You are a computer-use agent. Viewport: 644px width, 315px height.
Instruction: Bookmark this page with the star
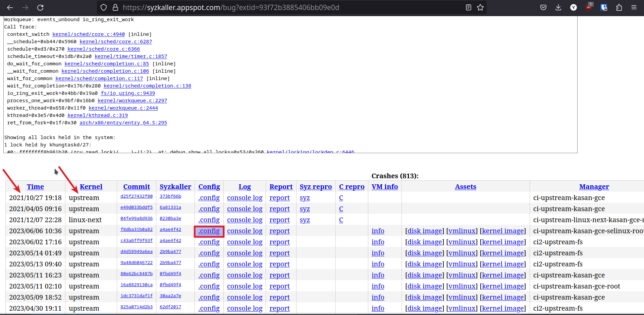point(480,7)
